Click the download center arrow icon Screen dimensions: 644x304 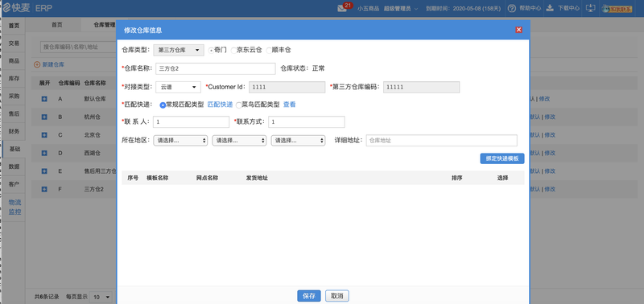[x=550, y=8]
